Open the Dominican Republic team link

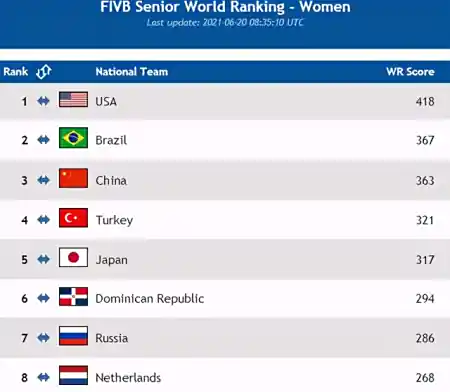tap(150, 299)
